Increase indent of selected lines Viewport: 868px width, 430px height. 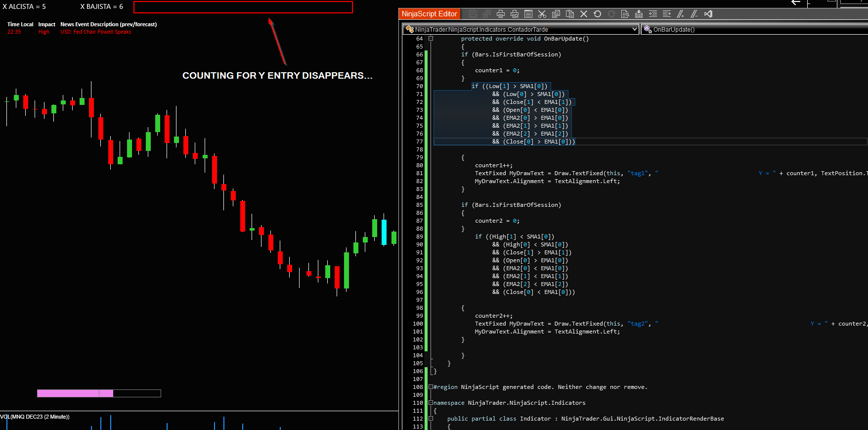coord(667,14)
